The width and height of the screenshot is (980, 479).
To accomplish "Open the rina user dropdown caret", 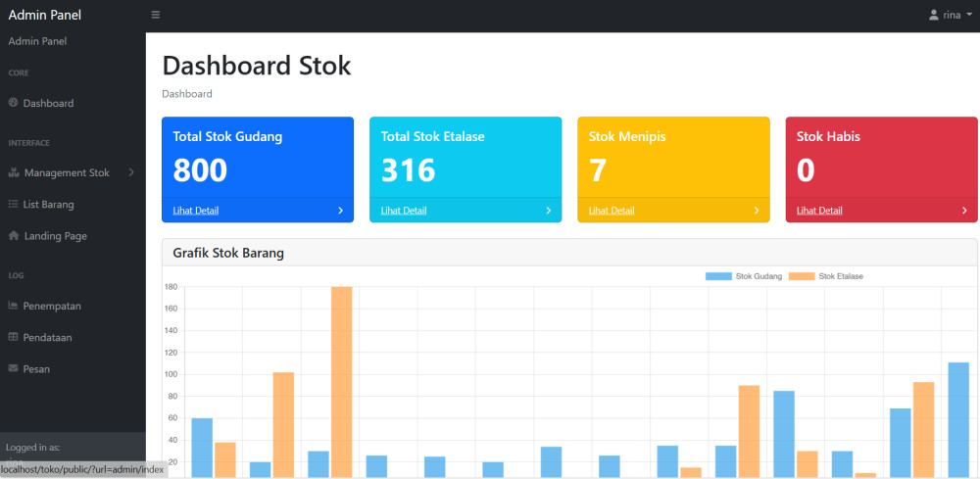I will point(969,16).
